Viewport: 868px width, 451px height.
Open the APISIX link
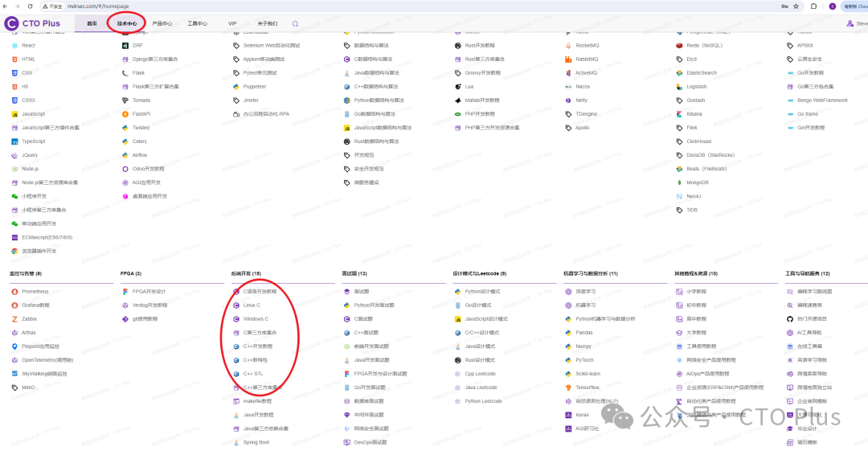[x=805, y=46]
